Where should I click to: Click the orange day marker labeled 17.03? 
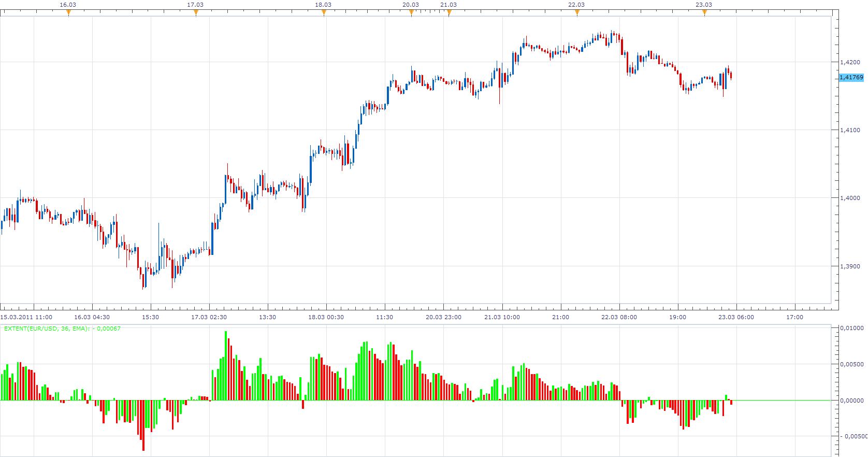pos(196,13)
